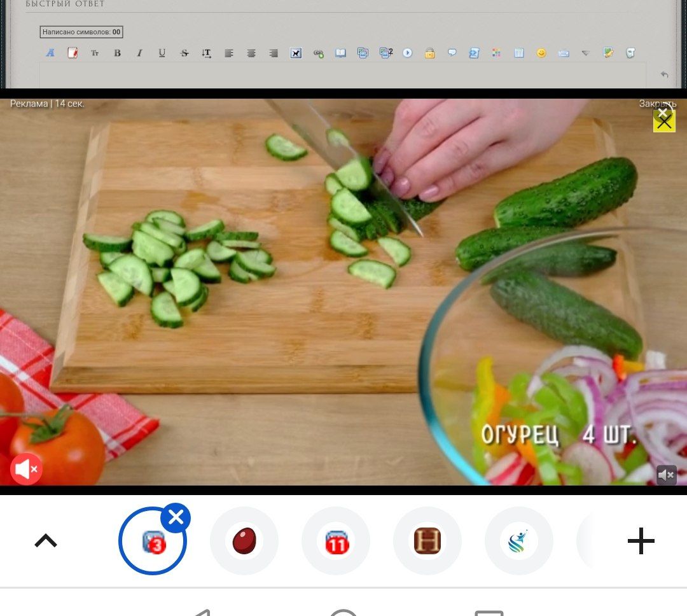Viewport: 687px width, 616px height.
Task: Click the blue code script icon
Action: 474,53
